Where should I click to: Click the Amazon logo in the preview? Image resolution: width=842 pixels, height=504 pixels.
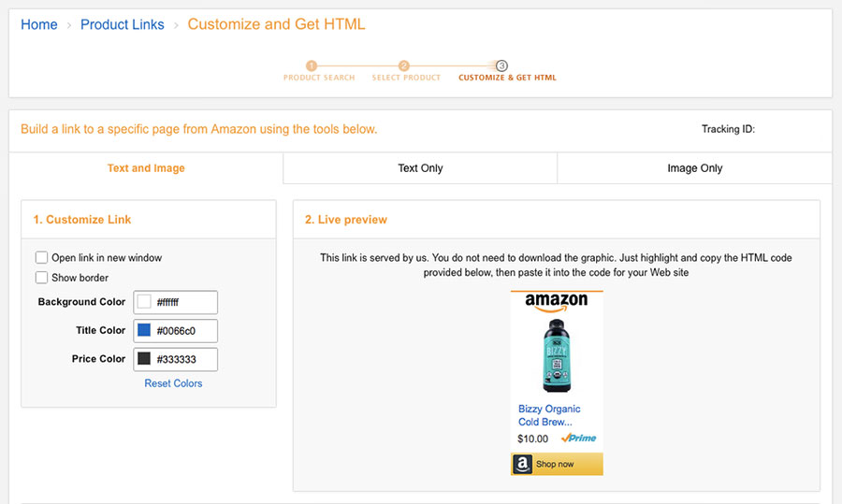click(x=557, y=302)
